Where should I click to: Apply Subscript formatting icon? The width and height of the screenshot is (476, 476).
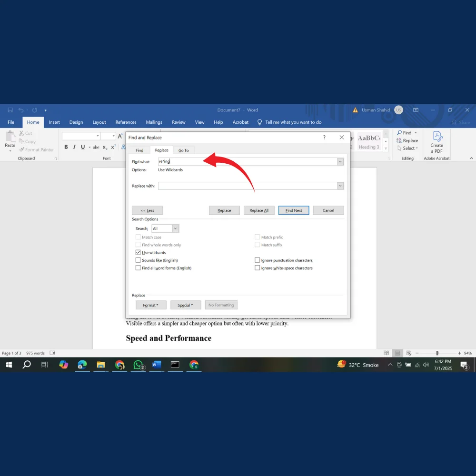click(x=105, y=147)
